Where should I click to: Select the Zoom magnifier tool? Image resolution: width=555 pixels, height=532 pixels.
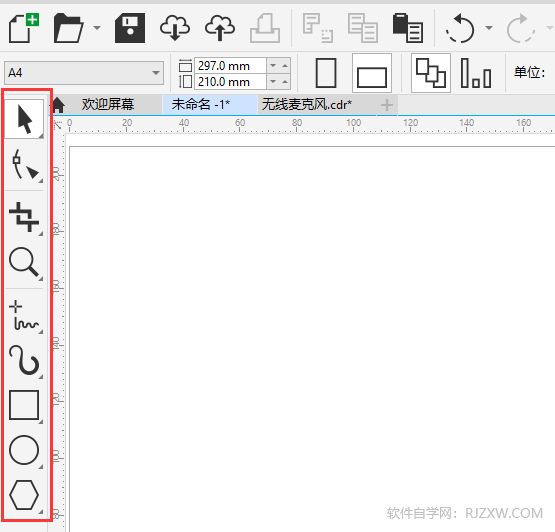24,262
